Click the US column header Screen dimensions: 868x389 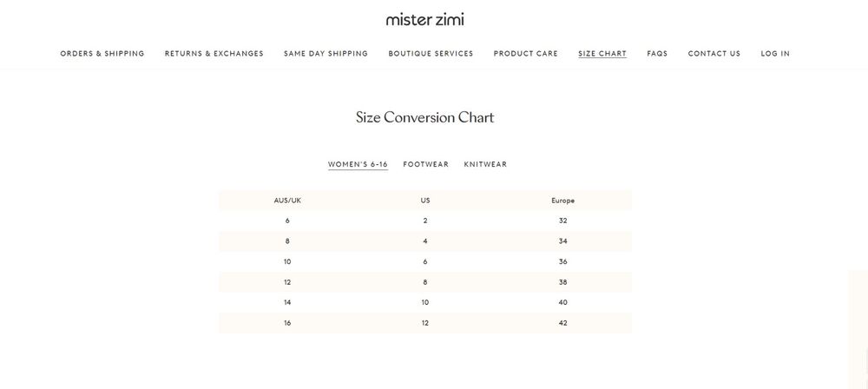tap(425, 201)
